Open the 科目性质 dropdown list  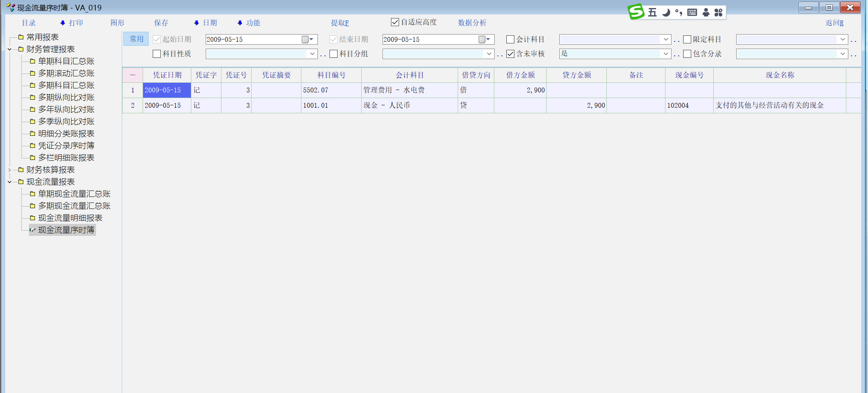312,54
